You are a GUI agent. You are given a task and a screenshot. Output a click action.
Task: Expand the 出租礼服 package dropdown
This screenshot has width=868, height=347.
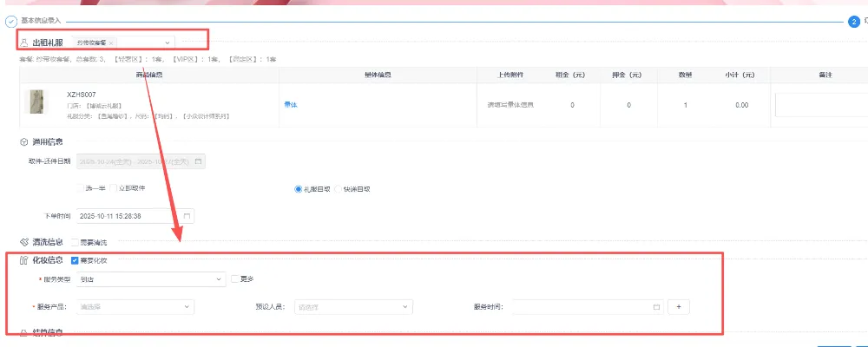tap(168, 42)
